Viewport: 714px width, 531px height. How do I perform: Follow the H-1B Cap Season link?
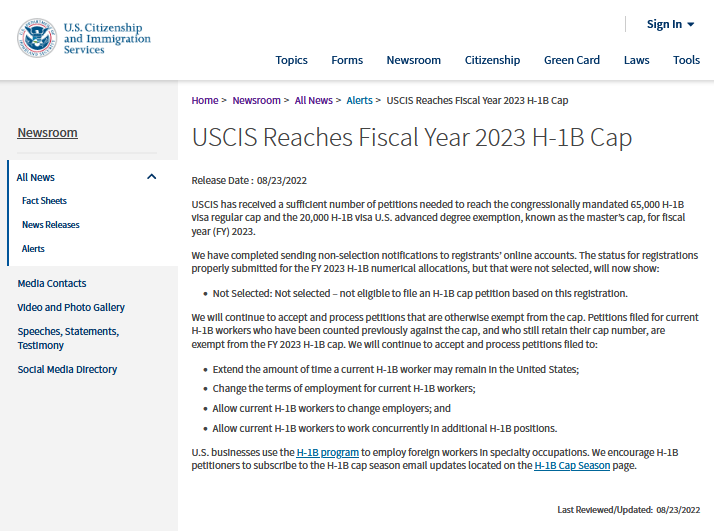coord(572,466)
